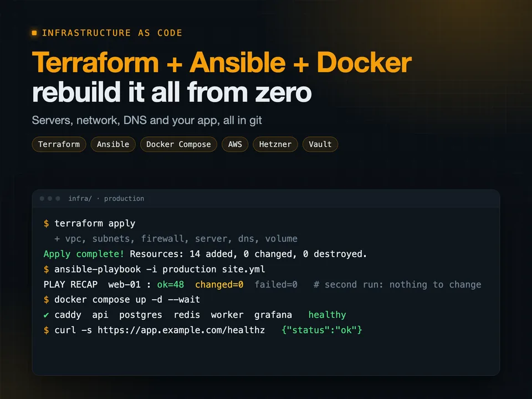Click the "caddy" service name
Screen dimensions: 532x399
[68, 315]
